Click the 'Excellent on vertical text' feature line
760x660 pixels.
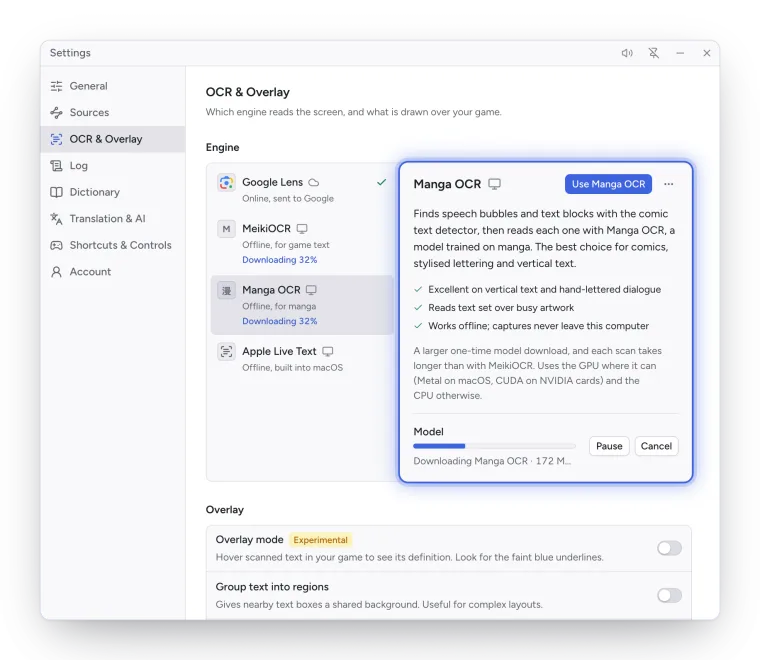[x=545, y=289]
